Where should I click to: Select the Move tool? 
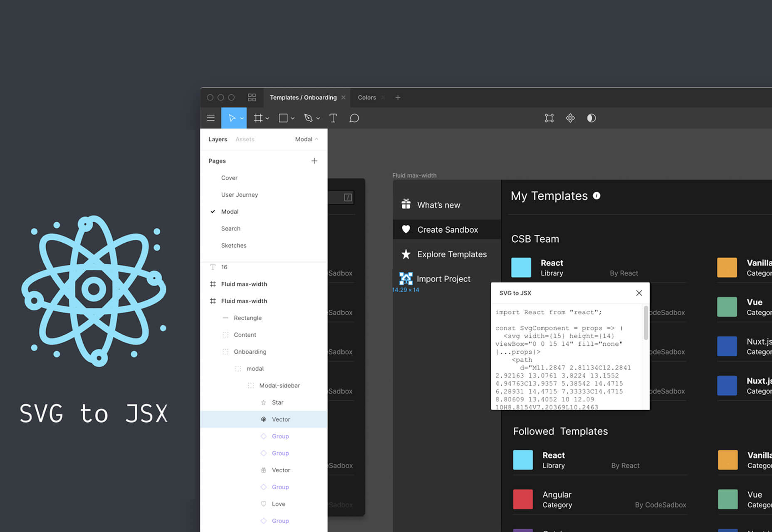232,118
